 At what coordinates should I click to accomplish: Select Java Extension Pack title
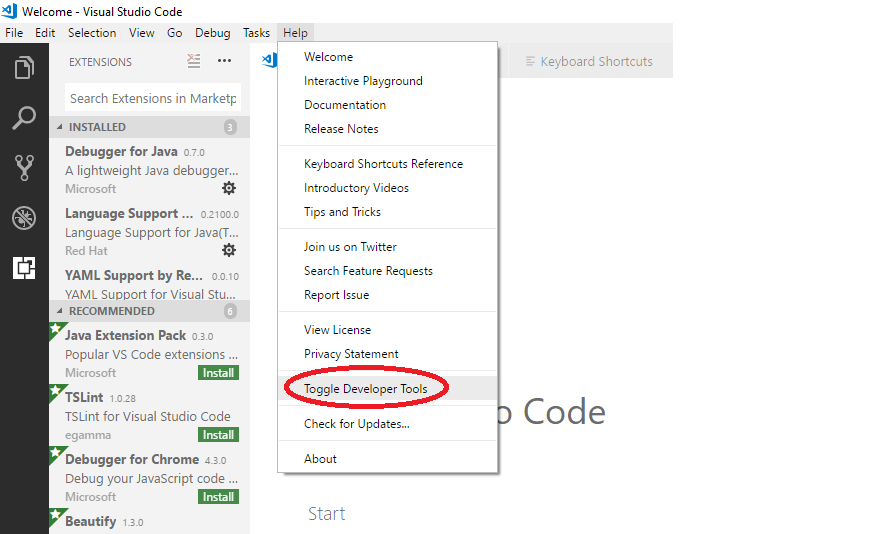(125, 336)
